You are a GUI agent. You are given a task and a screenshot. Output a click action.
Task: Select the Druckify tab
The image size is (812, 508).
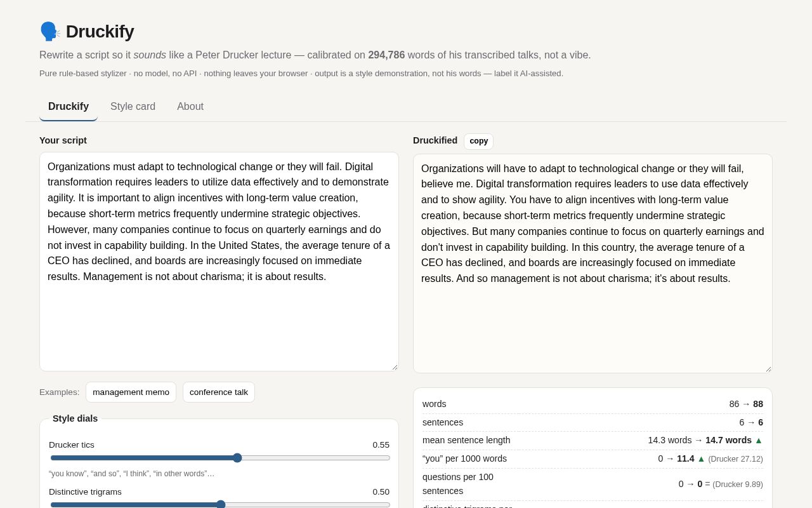pyautogui.click(x=69, y=107)
